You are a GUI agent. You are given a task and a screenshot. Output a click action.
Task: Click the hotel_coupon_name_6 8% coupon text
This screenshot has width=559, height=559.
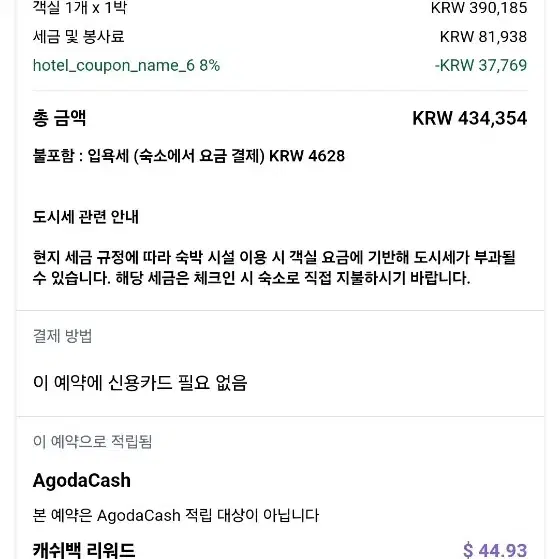pyautogui.click(x=126, y=66)
